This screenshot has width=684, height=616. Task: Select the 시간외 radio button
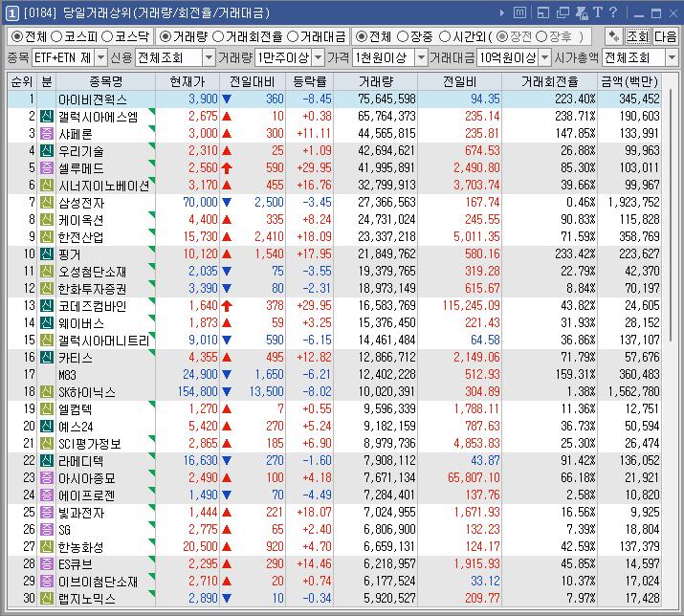[445, 36]
